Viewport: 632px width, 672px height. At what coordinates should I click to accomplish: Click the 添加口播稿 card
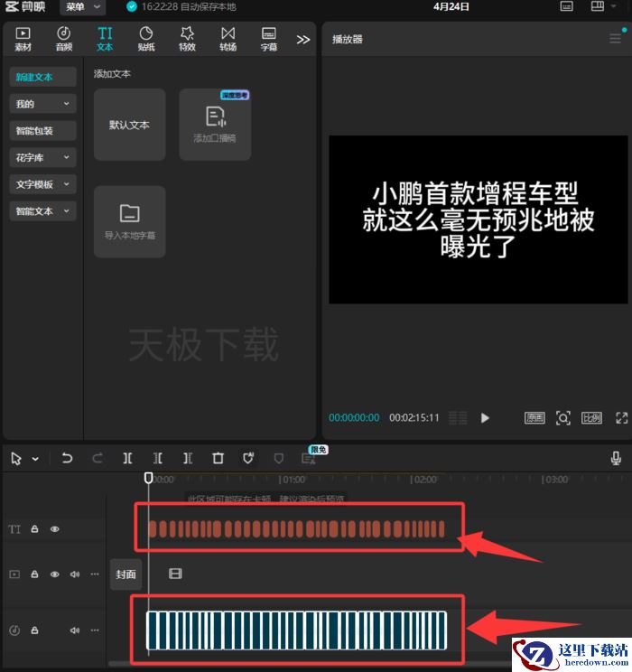point(215,125)
